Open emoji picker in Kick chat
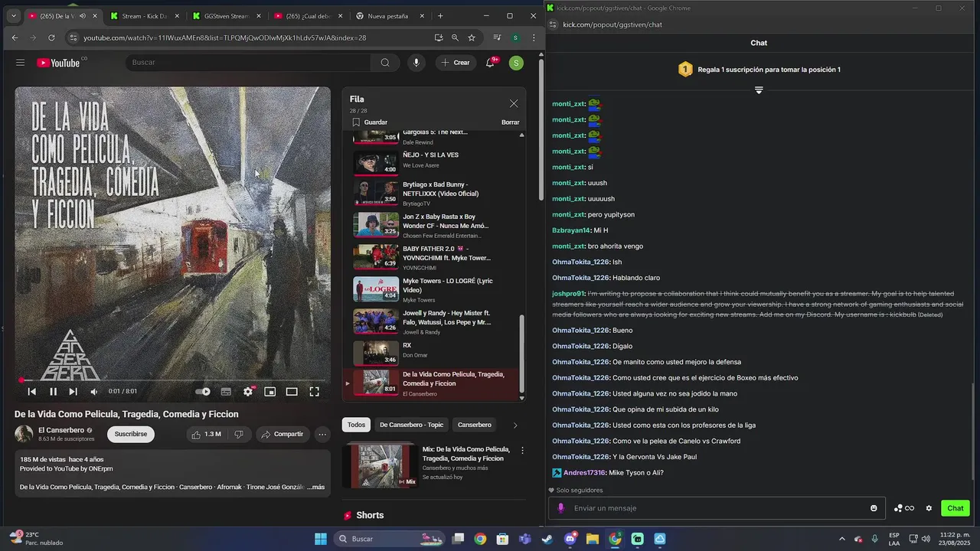 coord(874,508)
